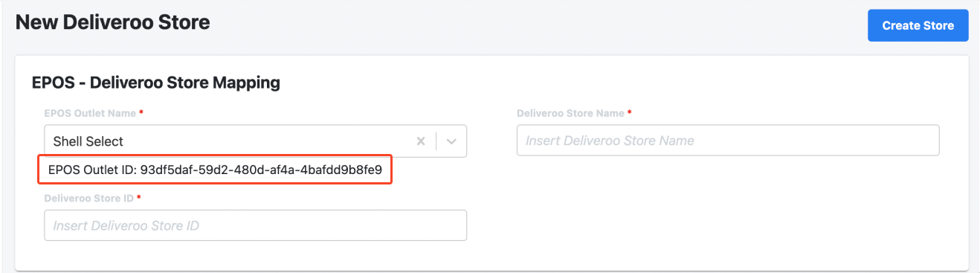
Task: Focus the Insert Deliveroo Store ID field
Action: tap(255, 225)
